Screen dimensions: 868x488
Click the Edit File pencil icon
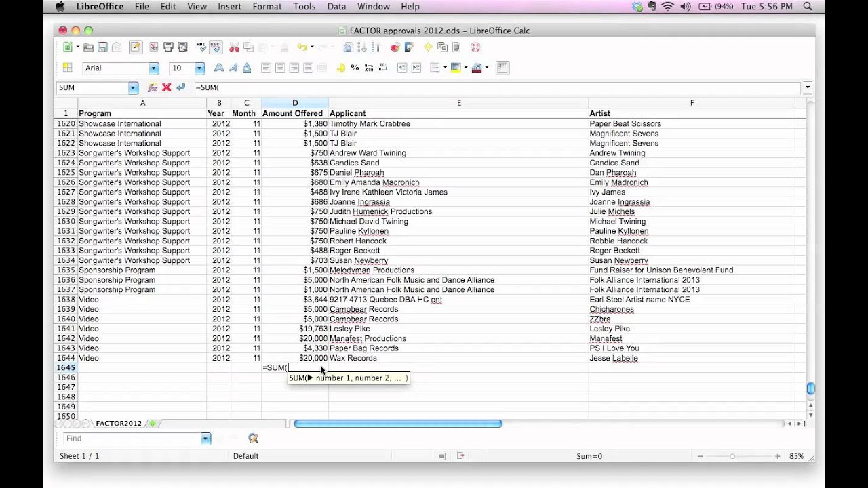tap(136, 47)
